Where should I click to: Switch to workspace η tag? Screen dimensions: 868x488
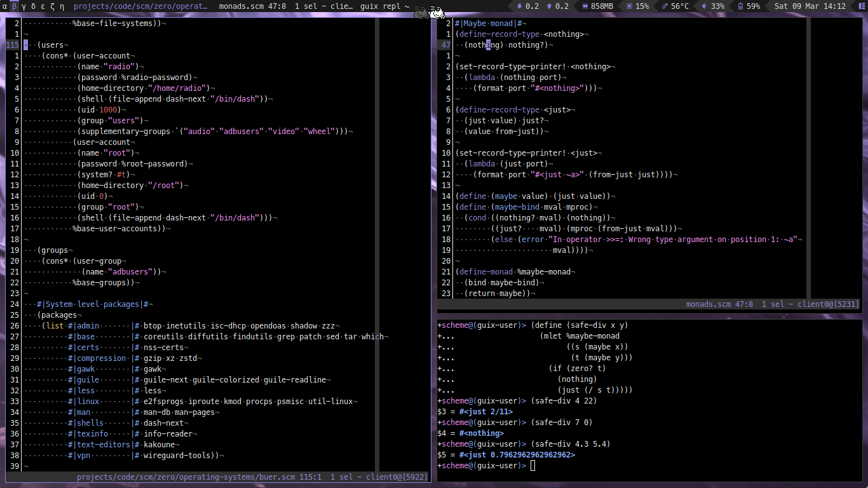click(62, 6)
